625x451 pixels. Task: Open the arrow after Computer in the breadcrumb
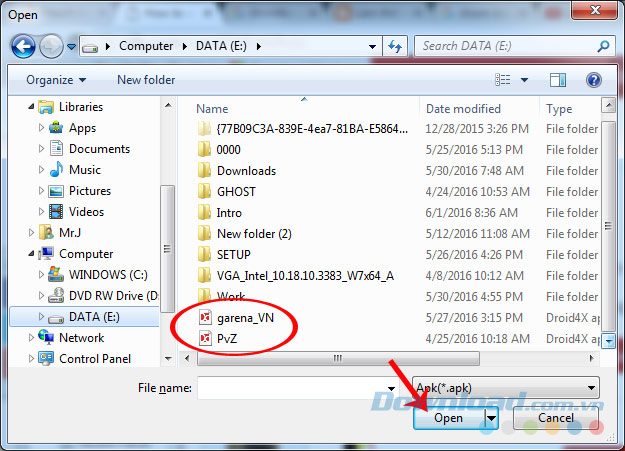185,47
